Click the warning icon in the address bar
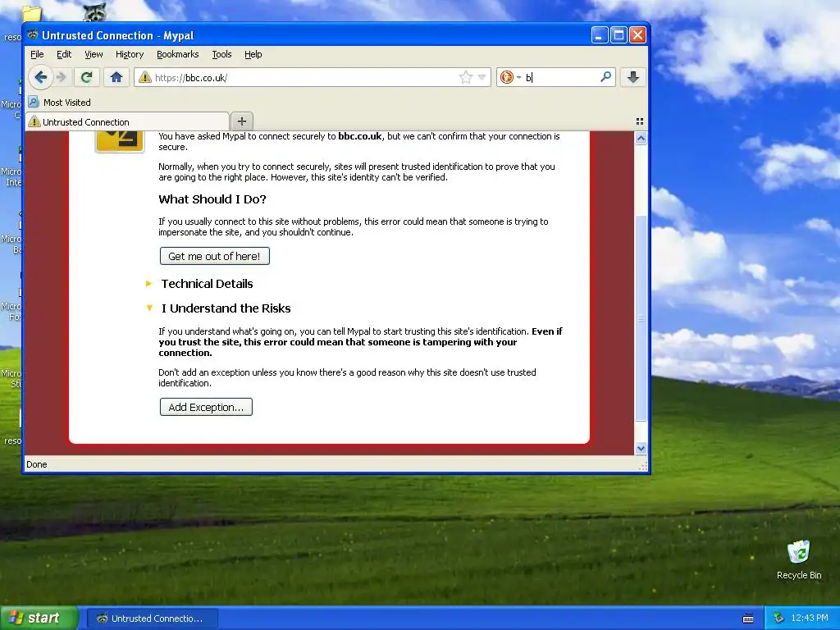Viewport: 840px width, 630px height. (x=144, y=78)
